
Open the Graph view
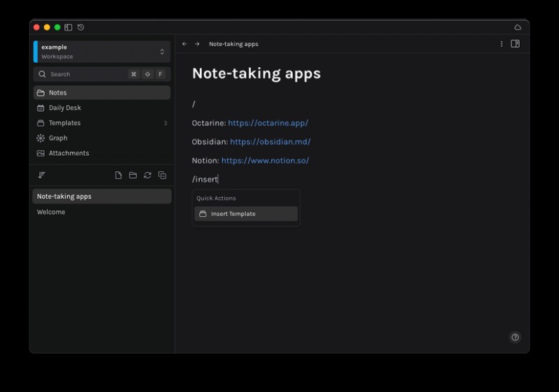click(102, 138)
